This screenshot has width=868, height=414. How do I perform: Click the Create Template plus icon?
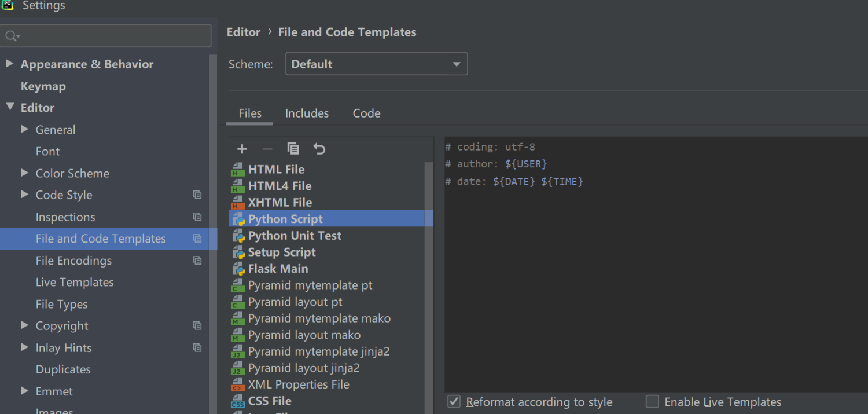(x=242, y=149)
